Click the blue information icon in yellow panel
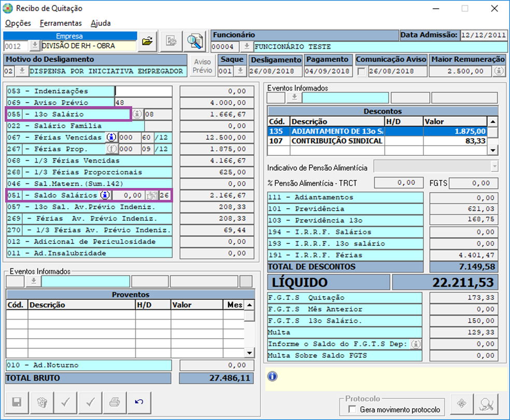This screenshot has height=420, width=510. click(x=272, y=376)
